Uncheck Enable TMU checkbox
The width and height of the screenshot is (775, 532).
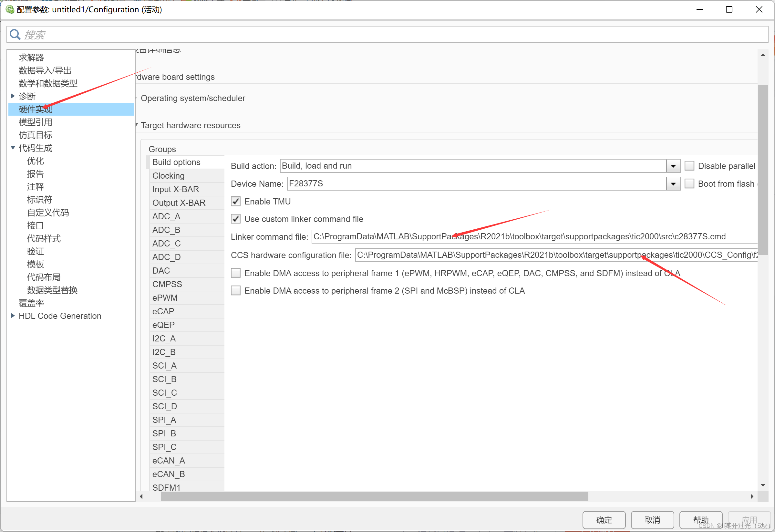pyautogui.click(x=236, y=202)
